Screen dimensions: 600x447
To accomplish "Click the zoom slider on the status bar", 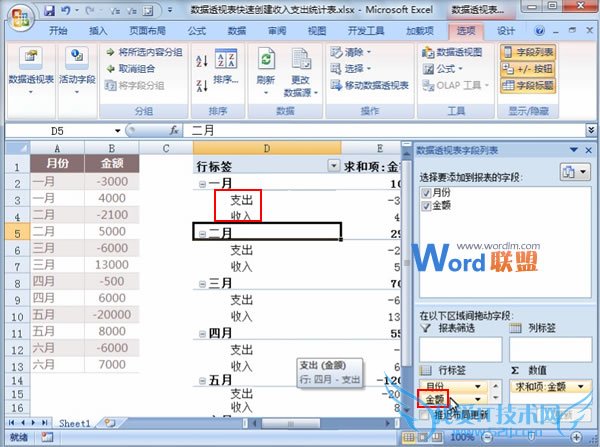I will 531,437.
